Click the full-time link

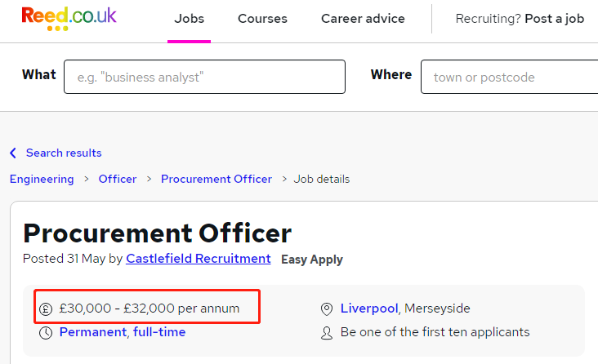coord(159,332)
